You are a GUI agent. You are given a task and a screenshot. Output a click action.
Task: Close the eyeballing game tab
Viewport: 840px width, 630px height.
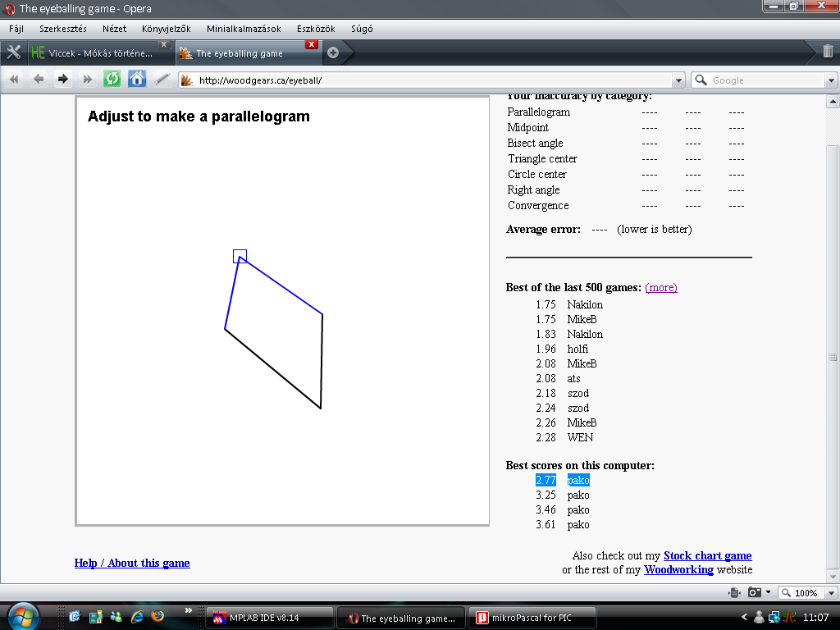(311, 44)
